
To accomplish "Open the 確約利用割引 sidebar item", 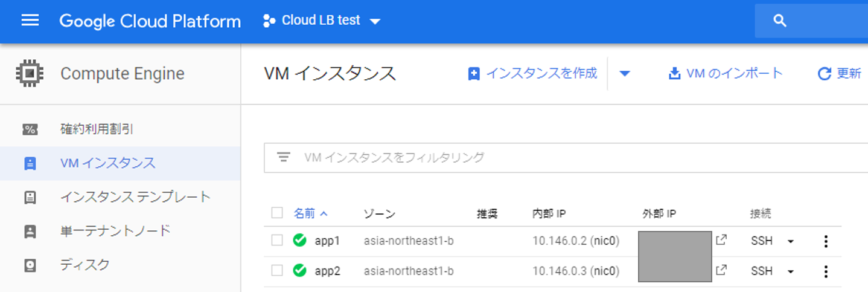I will point(97,129).
